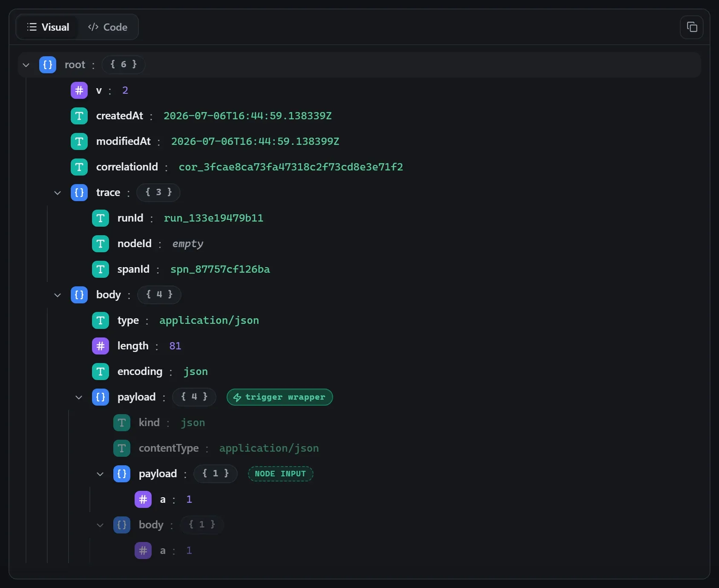The image size is (719, 588).
Task: Select the modifiedAt timestamp value
Action: tap(255, 141)
